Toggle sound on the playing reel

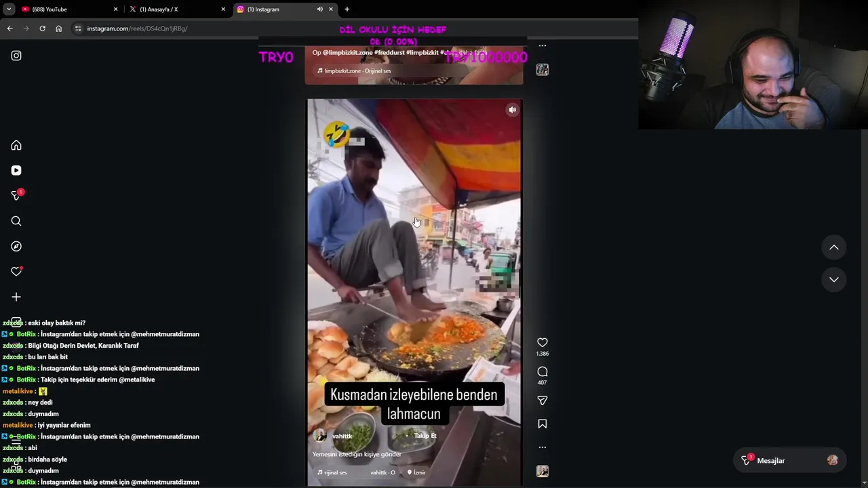(x=513, y=110)
